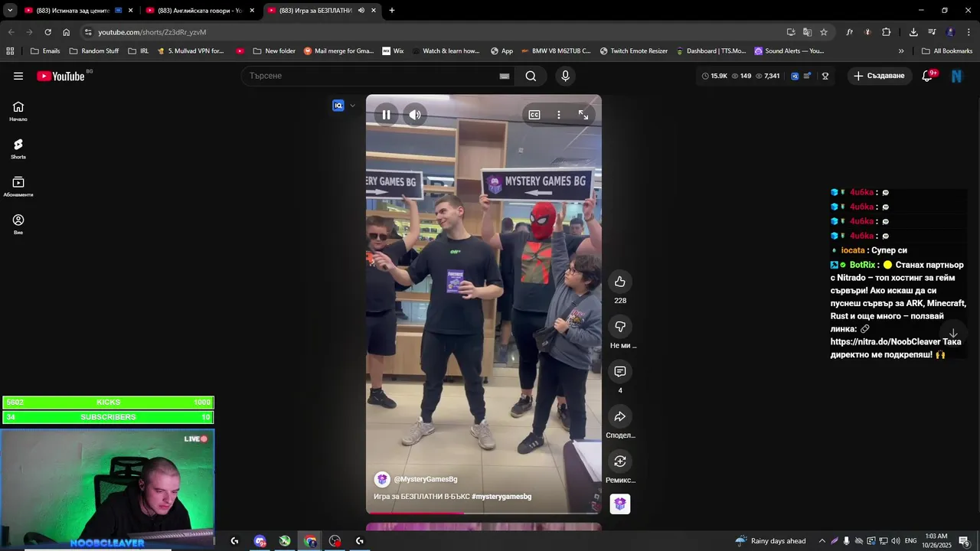Translate this page icon
Screen dimensions: 980x551
click(807, 32)
